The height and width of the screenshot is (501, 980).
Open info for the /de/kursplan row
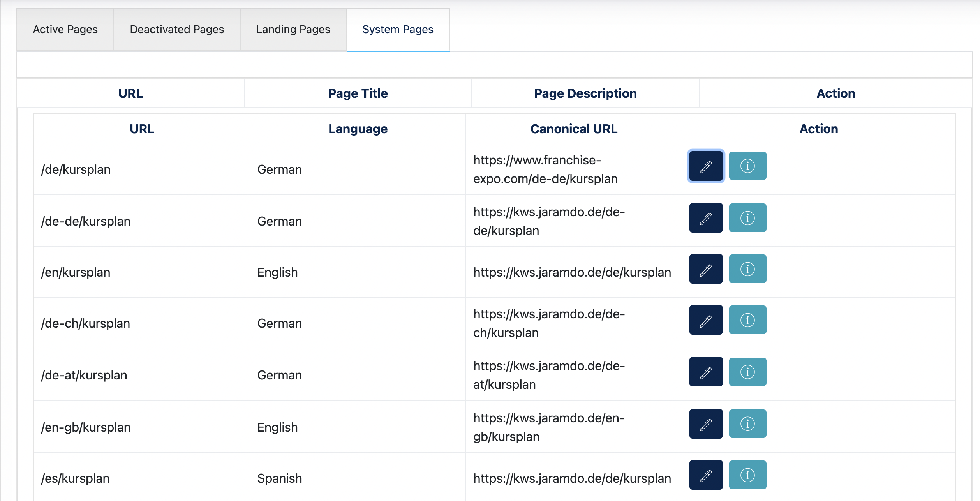pos(747,166)
